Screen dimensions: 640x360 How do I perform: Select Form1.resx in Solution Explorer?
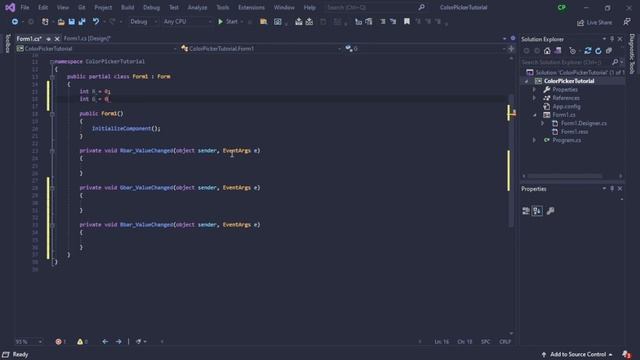coord(574,132)
